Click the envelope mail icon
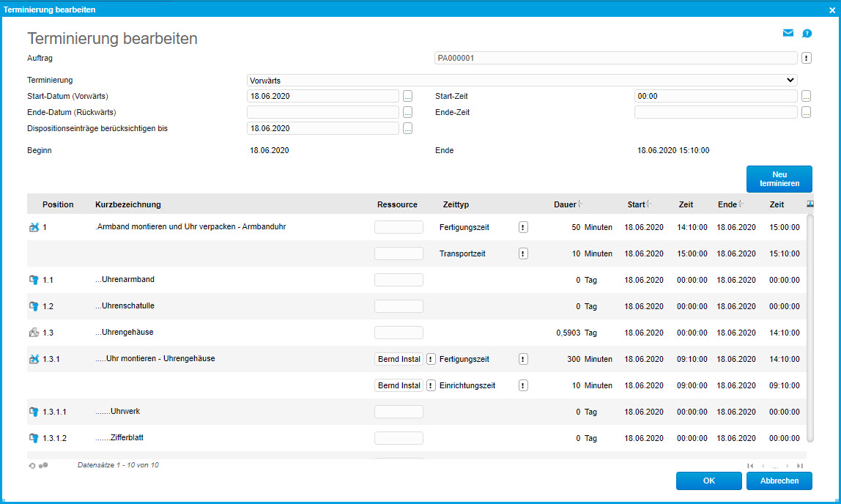 788,33
